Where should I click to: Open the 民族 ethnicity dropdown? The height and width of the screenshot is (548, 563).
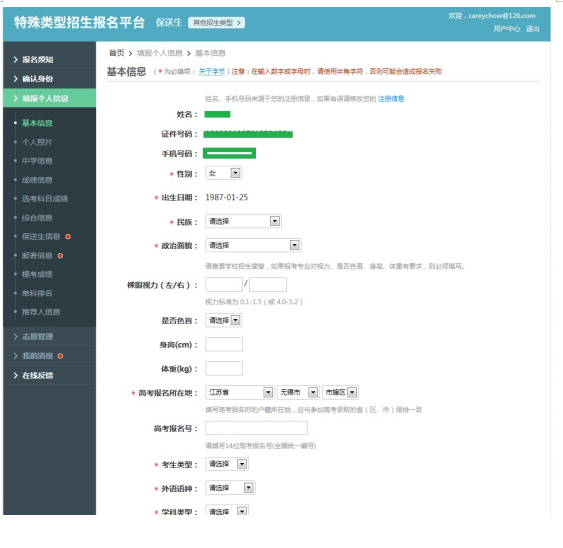pyautogui.click(x=243, y=221)
